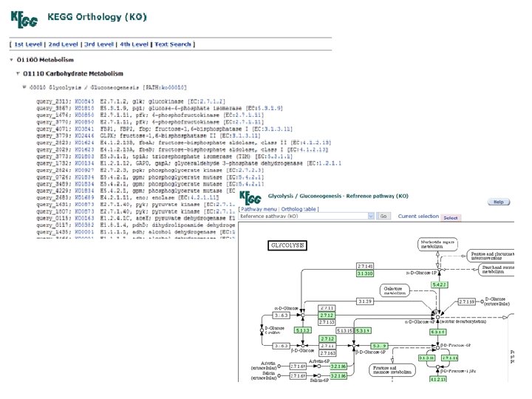The image size is (532, 399).
Task: Open K00873 link in the query_1691 row
Action: tap(84, 205)
